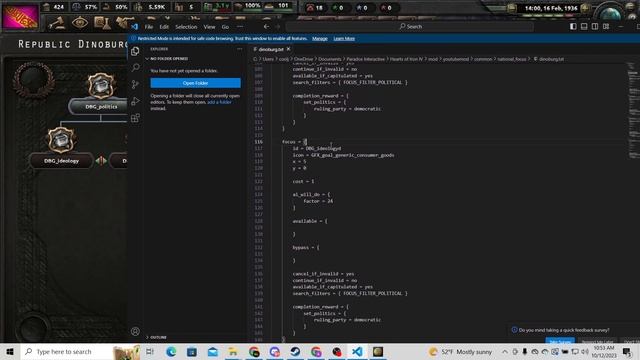Click the game date 14:00, 16 Feb, 1936

coord(551,8)
